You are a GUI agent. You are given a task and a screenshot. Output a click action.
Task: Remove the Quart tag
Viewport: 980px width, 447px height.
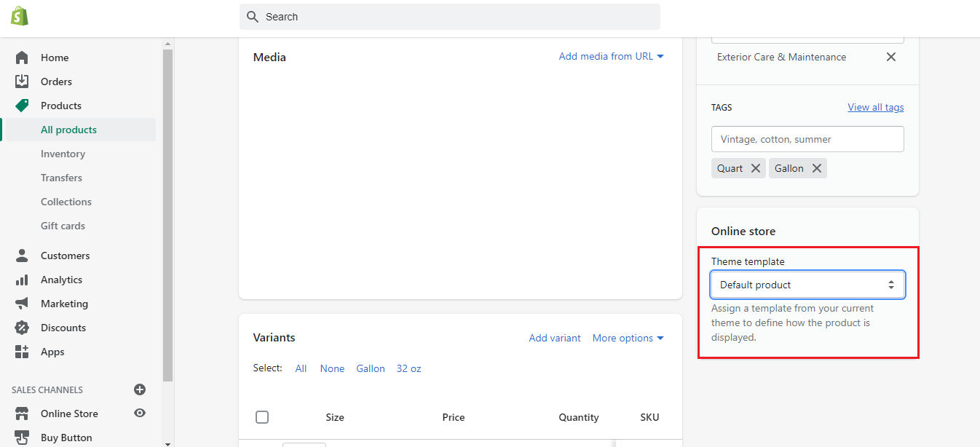(x=756, y=168)
